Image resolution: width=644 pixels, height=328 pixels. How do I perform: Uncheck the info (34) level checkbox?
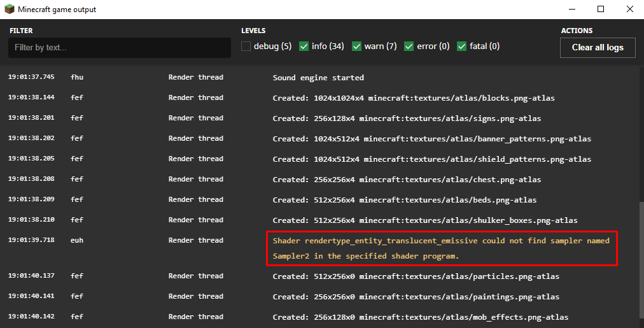(x=304, y=46)
